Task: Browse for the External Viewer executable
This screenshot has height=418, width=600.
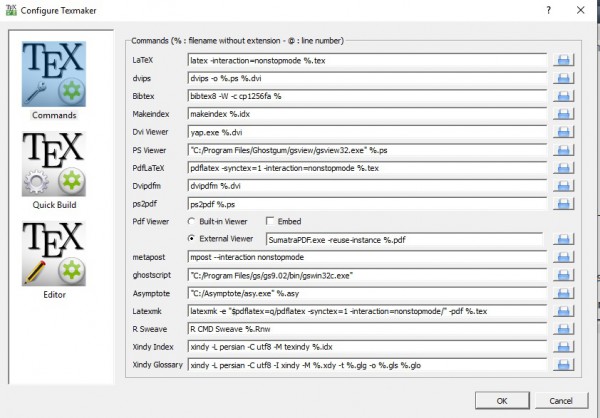Action: pos(563,239)
